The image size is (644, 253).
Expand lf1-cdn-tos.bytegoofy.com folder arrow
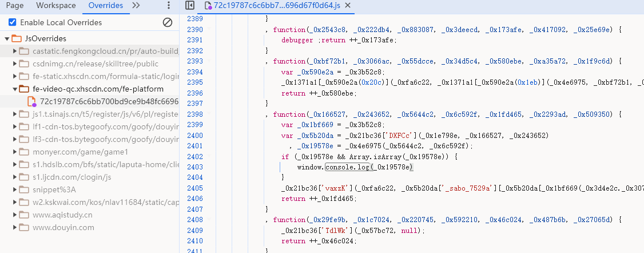(x=15, y=126)
